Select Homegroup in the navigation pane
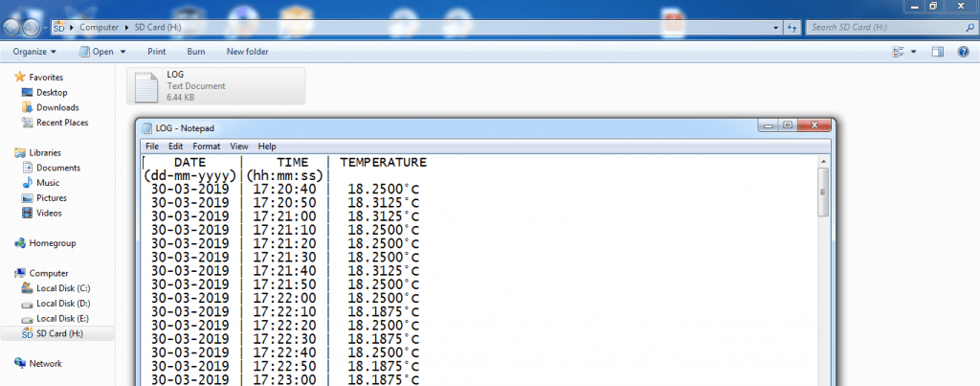Screen dimensions: 980x386 point(52,243)
